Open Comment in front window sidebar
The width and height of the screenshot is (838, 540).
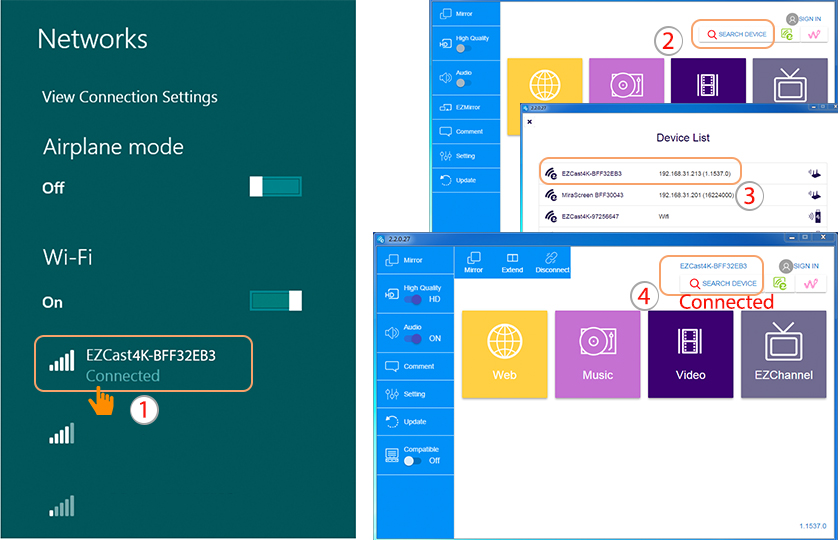[x=415, y=366]
